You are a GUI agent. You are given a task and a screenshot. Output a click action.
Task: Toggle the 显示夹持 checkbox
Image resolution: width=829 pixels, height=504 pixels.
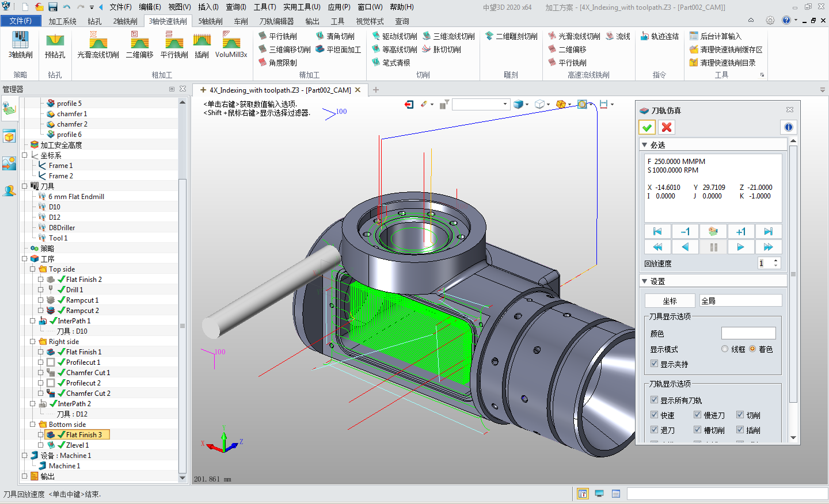pyautogui.click(x=654, y=364)
